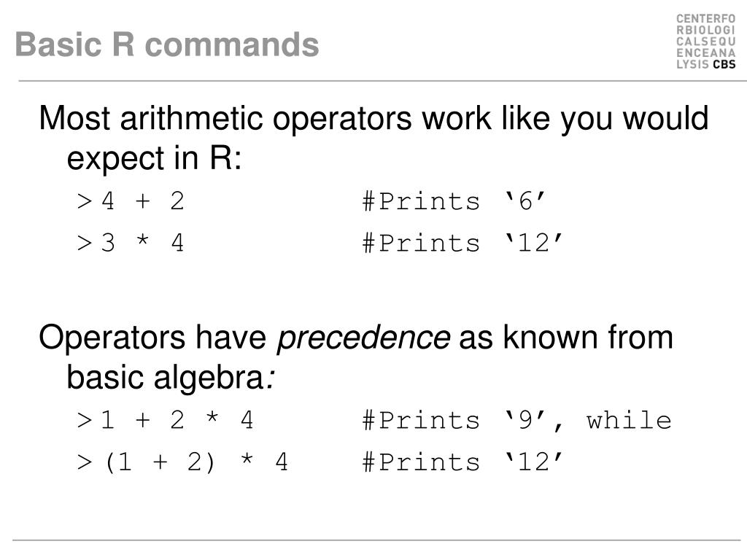Click the word 'while' in the comment
This screenshot has height=560, width=747.
tap(629, 420)
